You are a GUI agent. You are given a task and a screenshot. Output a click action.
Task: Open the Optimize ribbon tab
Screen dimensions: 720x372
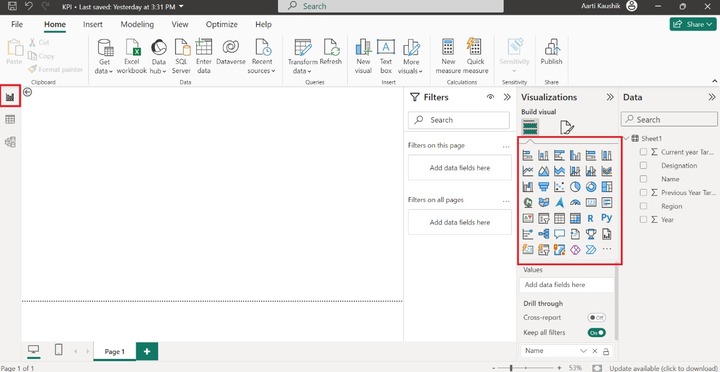[222, 24]
